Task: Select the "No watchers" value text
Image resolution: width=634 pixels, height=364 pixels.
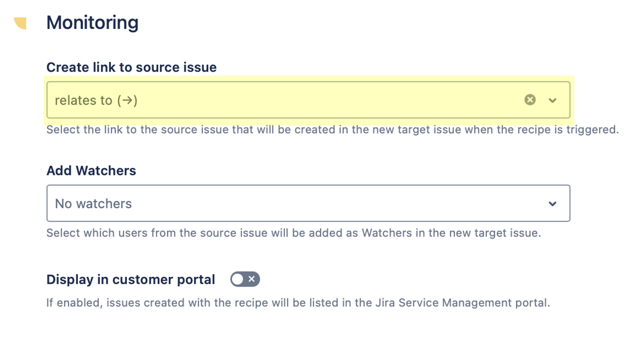Action: 93,204
